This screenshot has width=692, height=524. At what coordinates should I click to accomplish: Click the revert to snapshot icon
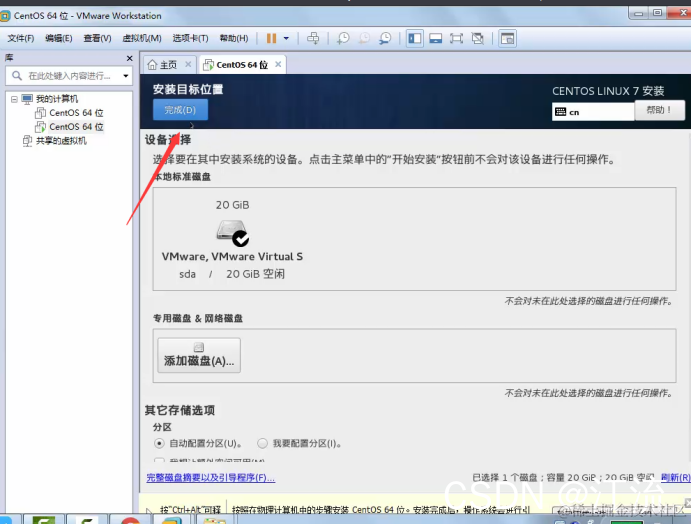tap(364, 38)
